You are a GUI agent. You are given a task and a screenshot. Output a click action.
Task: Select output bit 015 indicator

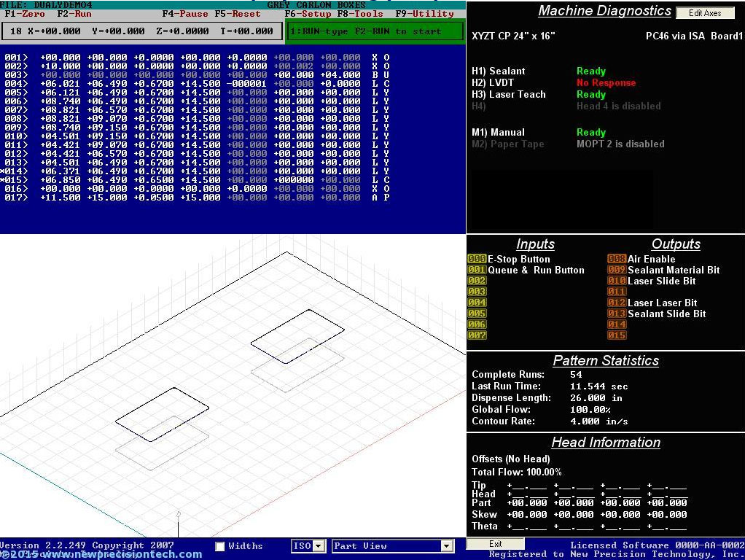click(x=617, y=335)
